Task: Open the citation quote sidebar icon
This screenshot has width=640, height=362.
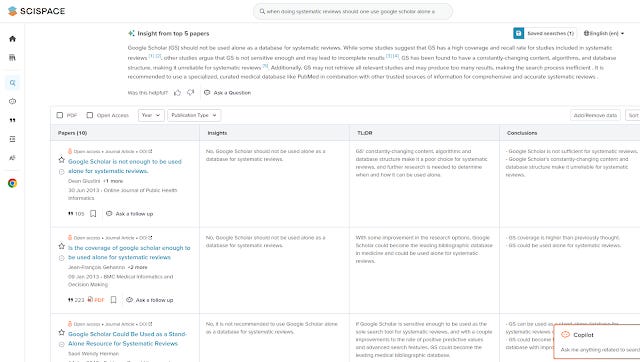Action: pyautogui.click(x=12, y=120)
